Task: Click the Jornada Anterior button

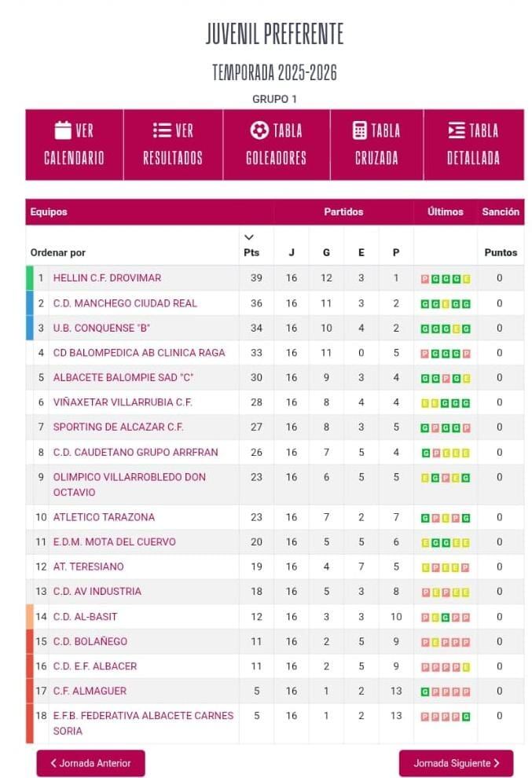Action: (90, 762)
